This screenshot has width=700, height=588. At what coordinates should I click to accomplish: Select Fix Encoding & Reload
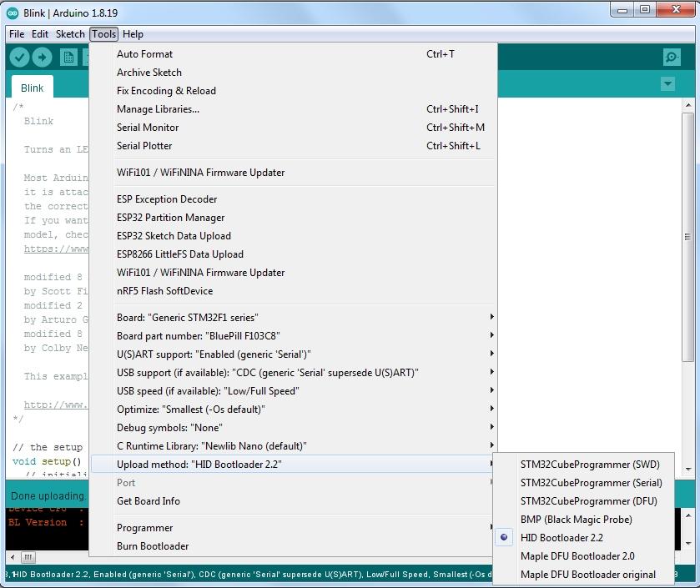coord(294,91)
